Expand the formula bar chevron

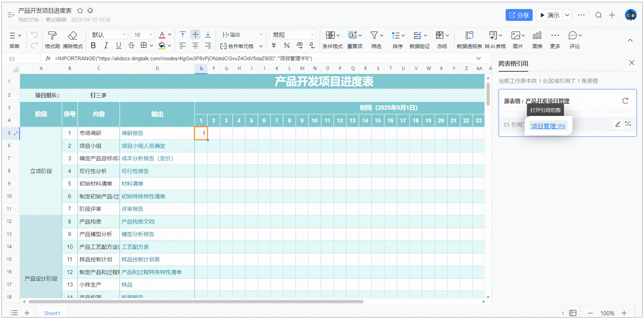pyautogui.click(x=479, y=58)
